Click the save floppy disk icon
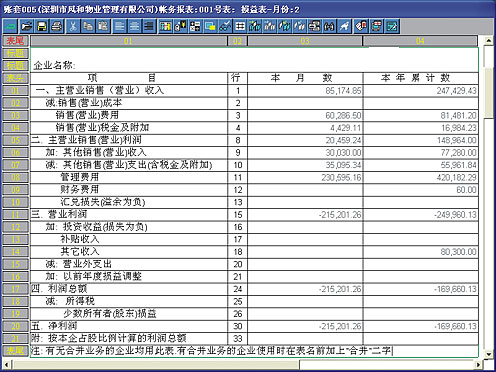The height and width of the screenshot is (372, 496). click(x=42, y=26)
